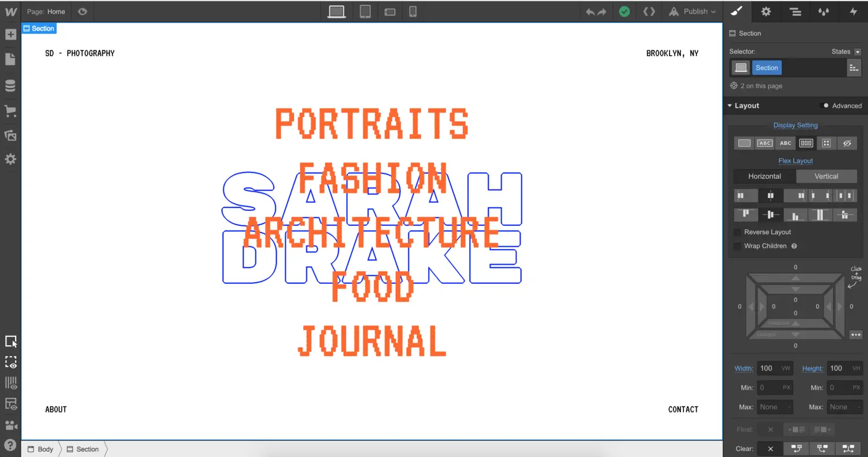Toggle hide element edges eye tool
Image resolution: width=868 pixels, height=457 pixels.
(x=10, y=363)
